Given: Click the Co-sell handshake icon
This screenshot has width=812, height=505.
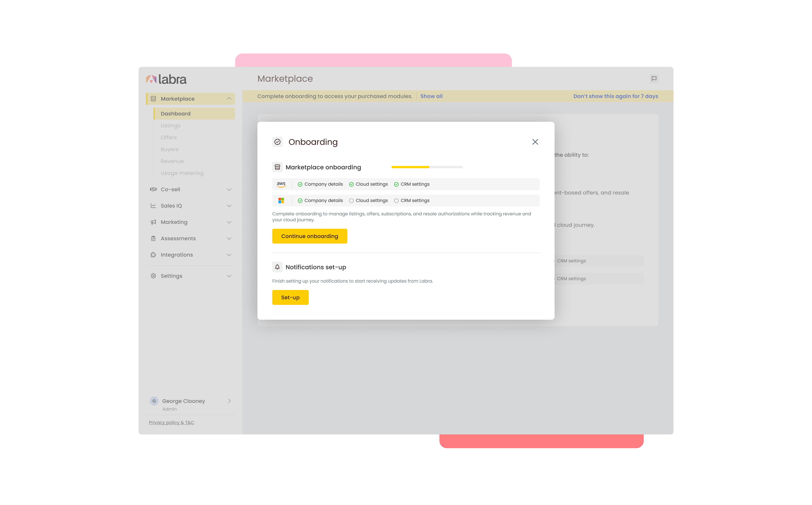Looking at the screenshot, I should (x=153, y=189).
